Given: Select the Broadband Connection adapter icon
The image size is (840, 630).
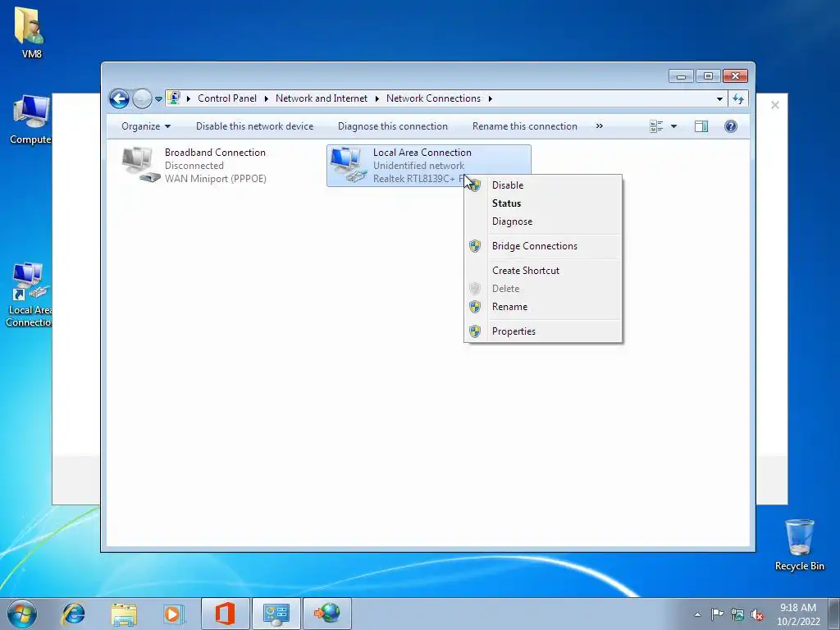Looking at the screenshot, I should (140, 164).
